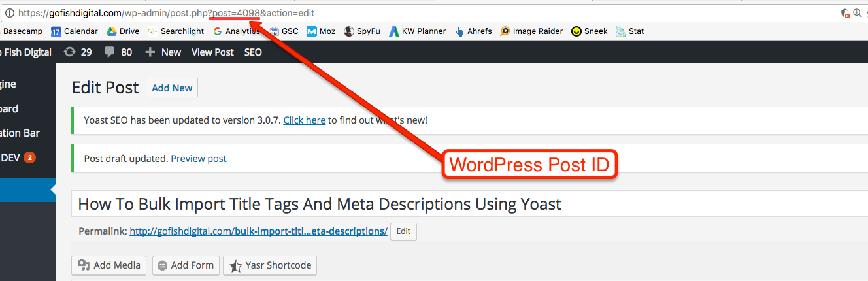This screenshot has height=281, width=868.
Task: Open the Basecamp bookmark
Action: [x=22, y=31]
